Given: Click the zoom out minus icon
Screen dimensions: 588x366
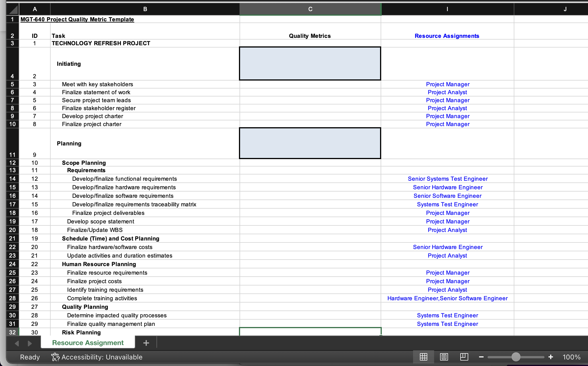Looking at the screenshot, I should tap(481, 357).
